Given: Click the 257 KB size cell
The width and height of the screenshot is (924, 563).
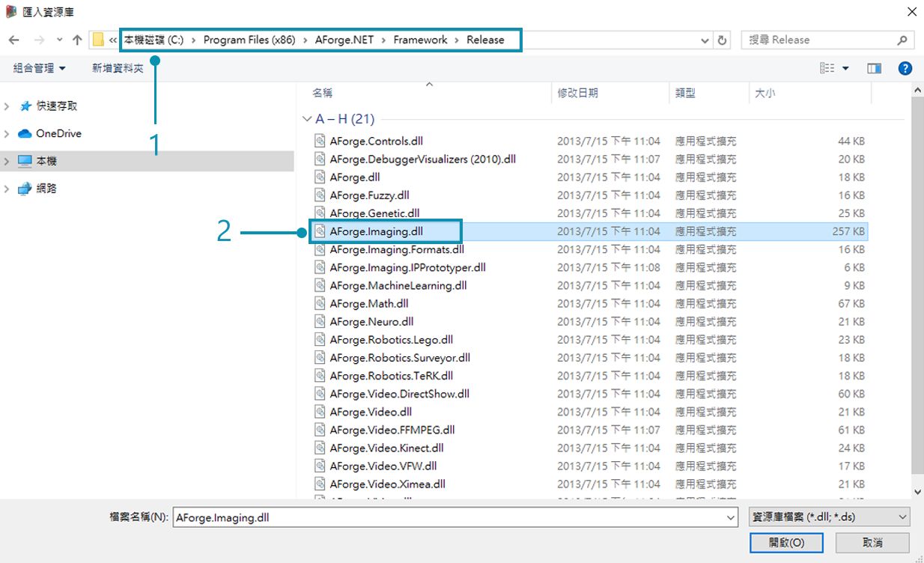Looking at the screenshot, I should [x=848, y=231].
